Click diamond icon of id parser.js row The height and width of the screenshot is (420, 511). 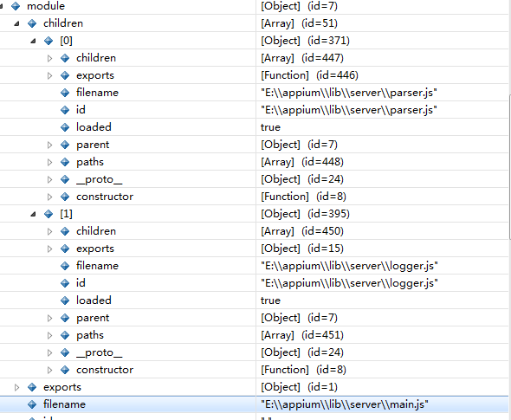click(65, 110)
